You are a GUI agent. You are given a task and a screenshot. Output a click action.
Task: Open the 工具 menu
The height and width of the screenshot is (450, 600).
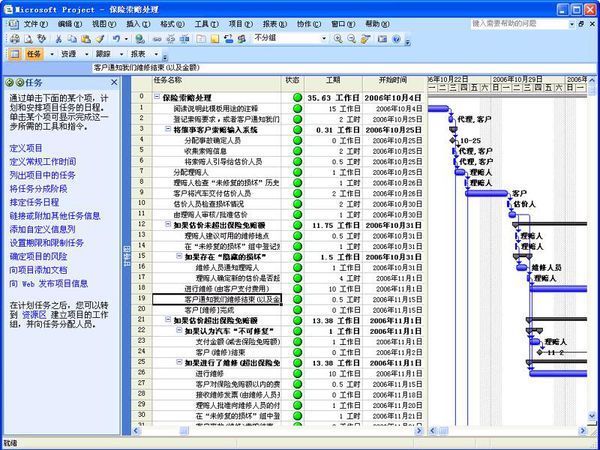[x=207, y=24]
